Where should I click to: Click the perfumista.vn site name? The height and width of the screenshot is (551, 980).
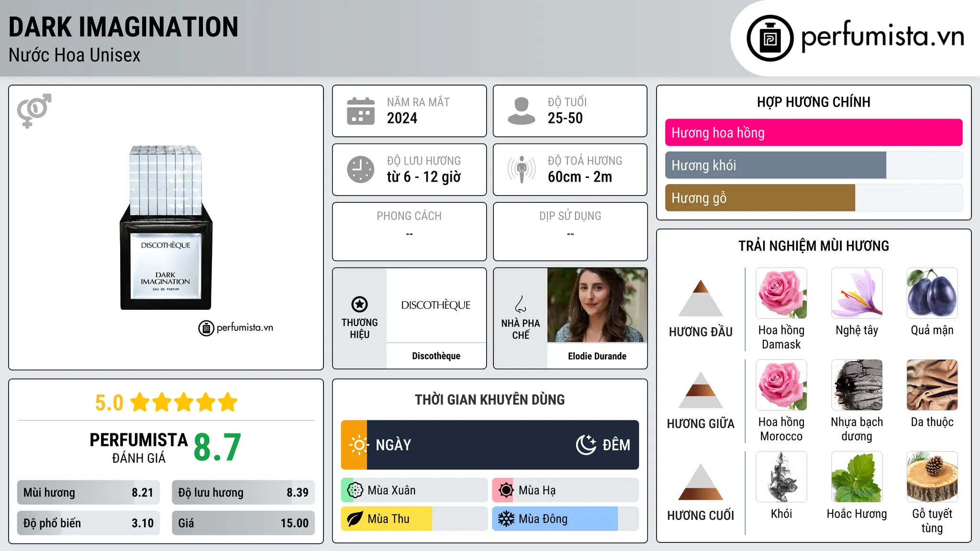pos(883,36)
